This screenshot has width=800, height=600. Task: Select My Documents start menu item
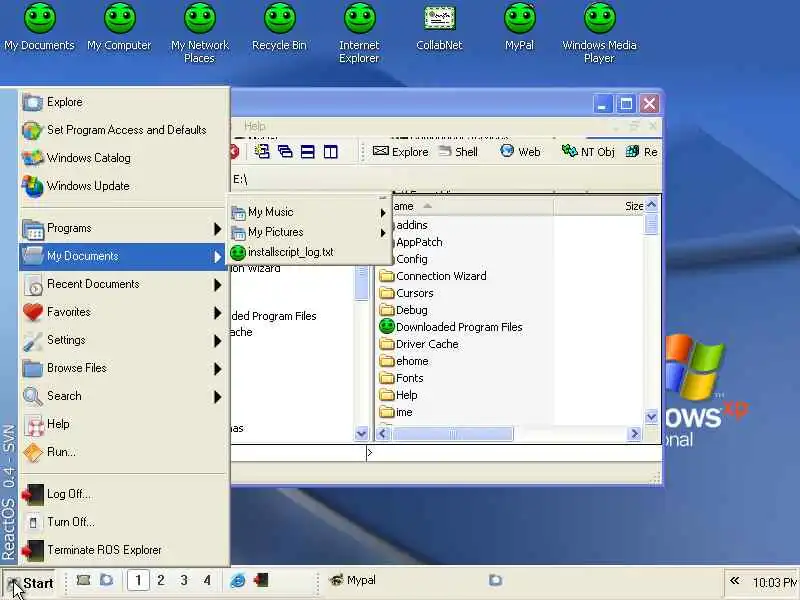(124, 256)
